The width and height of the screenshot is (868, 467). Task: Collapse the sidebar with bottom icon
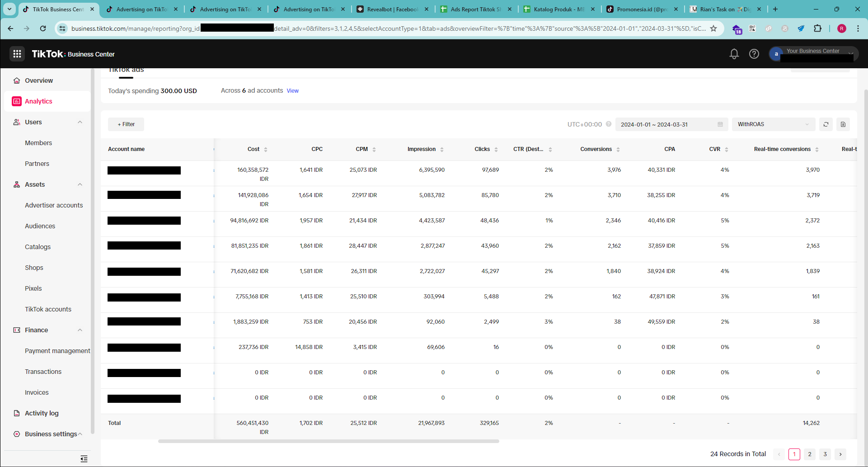click(x=84, y=459)
